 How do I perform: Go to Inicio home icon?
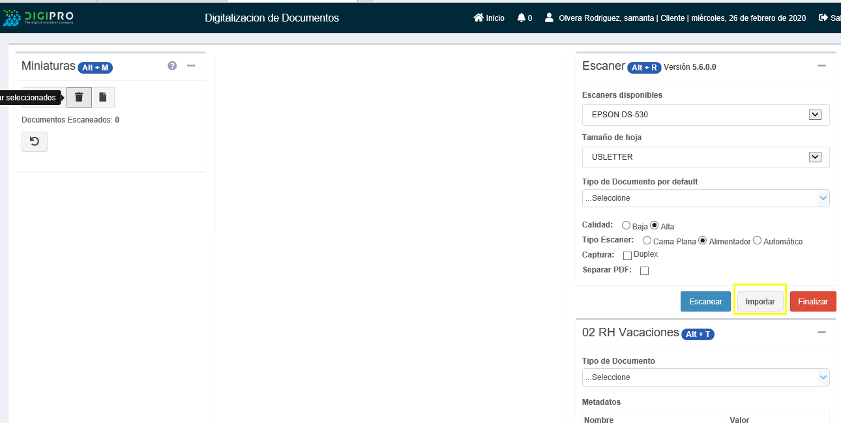[479, 18]
